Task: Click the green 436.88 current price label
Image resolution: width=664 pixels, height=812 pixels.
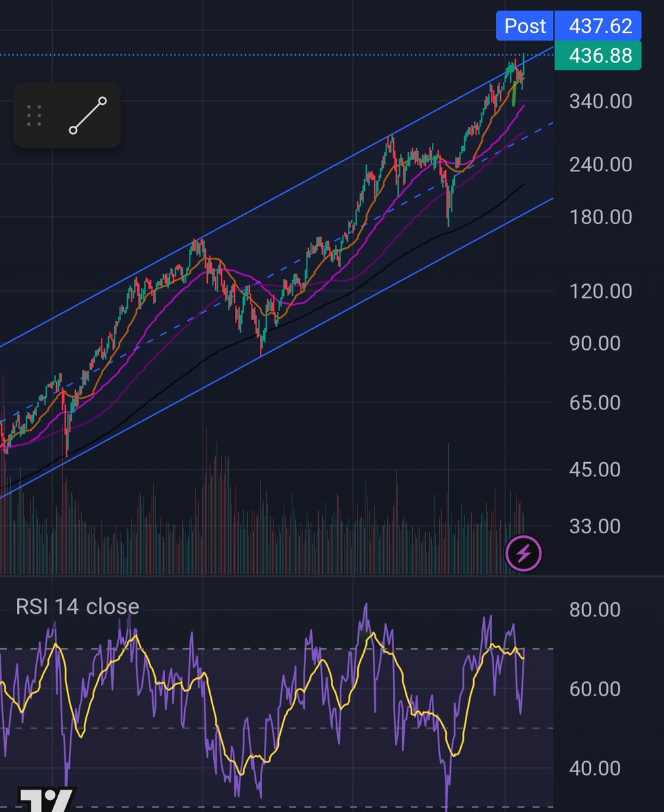Action: click(x=598, y=55)
